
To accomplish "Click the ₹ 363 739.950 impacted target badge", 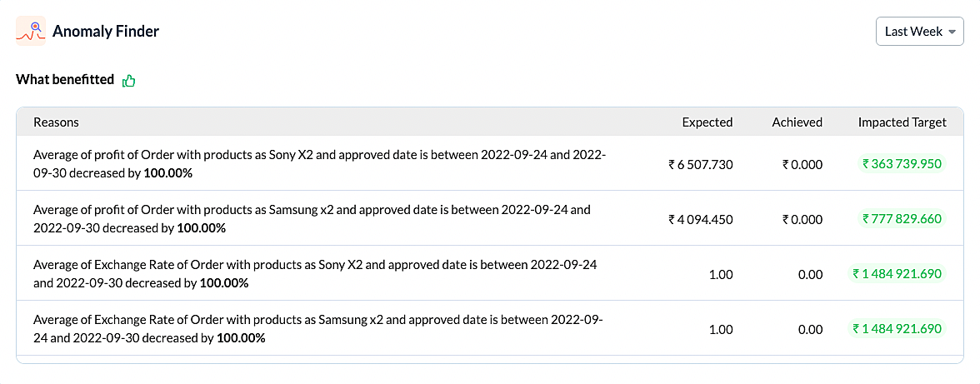I will (x=902, y=164).
